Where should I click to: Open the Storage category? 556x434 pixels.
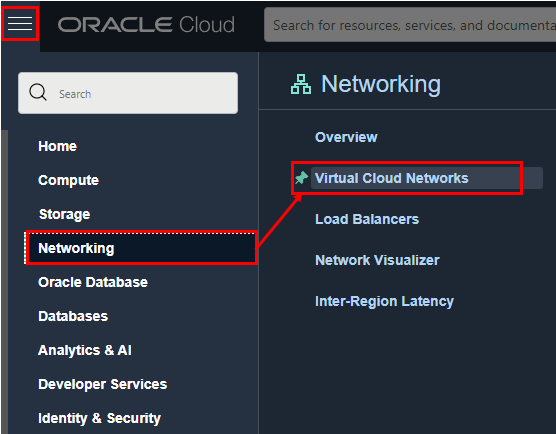click(65, 214)
